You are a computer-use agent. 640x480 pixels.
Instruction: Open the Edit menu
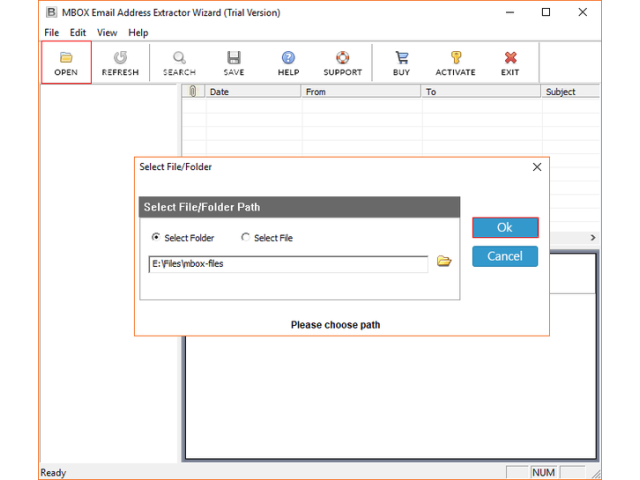point(78,33)
